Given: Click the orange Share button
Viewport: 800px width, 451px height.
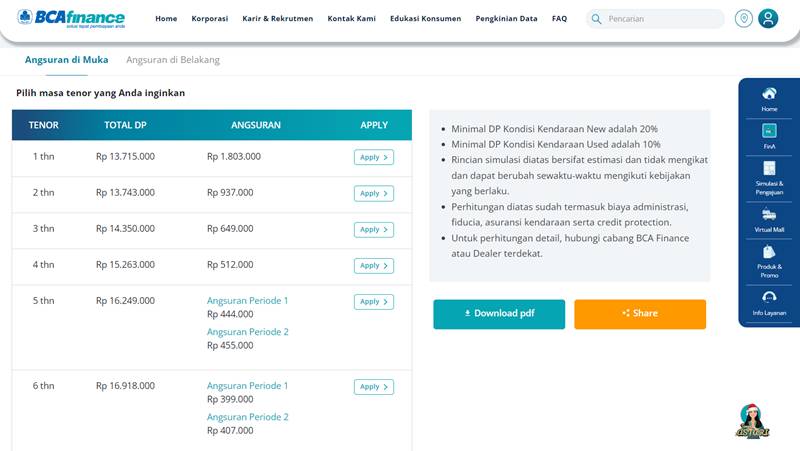Looking at the screenshot, I should tap(640, 314).
